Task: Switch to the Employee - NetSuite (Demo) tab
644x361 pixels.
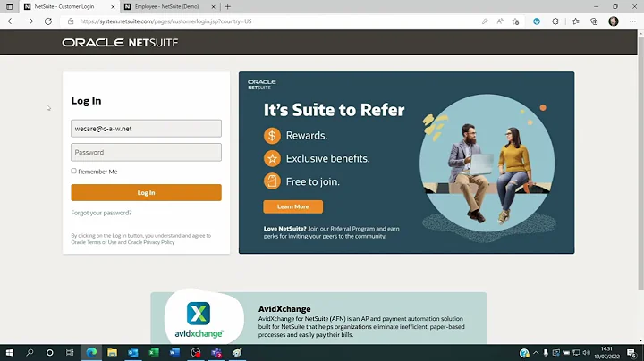Action: point(166,6)
